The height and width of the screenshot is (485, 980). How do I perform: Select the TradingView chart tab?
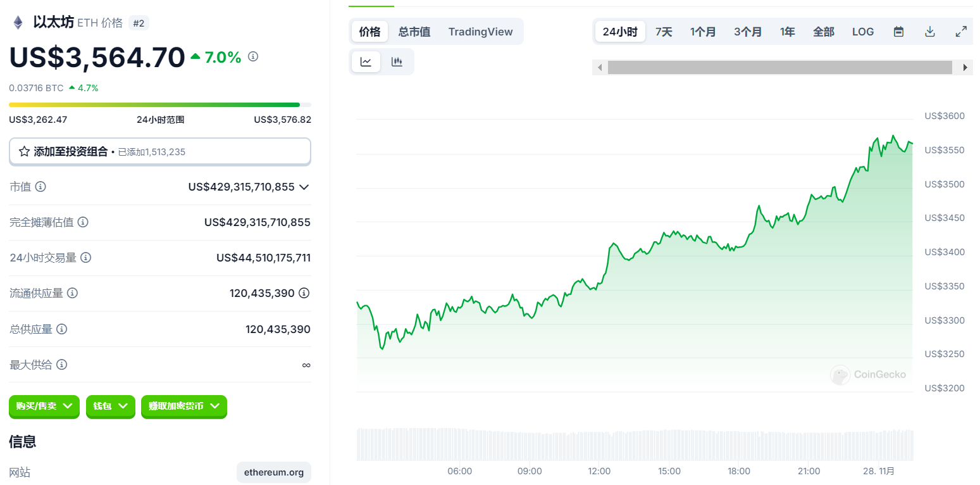click(x=481, y=32)
